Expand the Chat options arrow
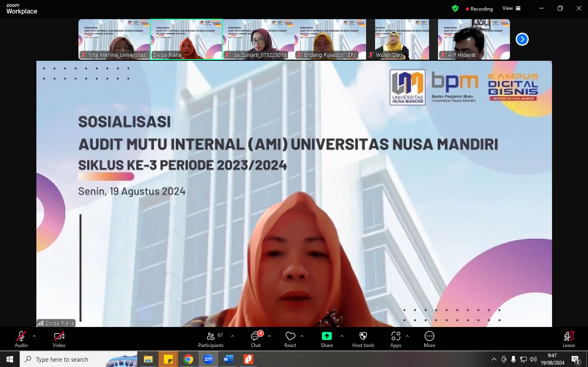The image size is (588, 367). pos(269,336)
